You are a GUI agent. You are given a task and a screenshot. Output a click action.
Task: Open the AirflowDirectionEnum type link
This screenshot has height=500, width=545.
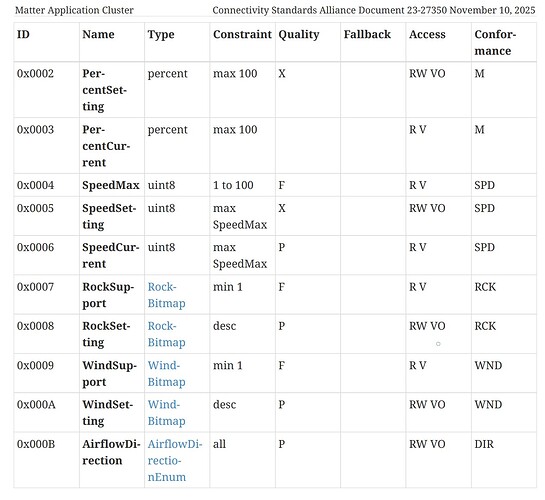click(x=175, y=460)
